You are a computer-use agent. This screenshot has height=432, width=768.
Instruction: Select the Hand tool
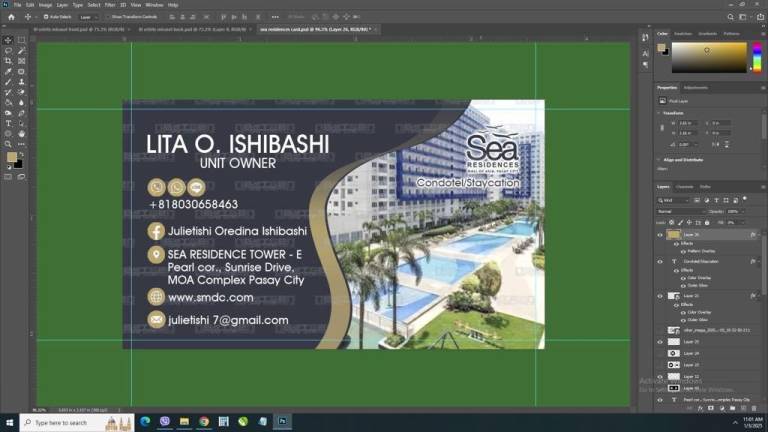tap(22, 134)
